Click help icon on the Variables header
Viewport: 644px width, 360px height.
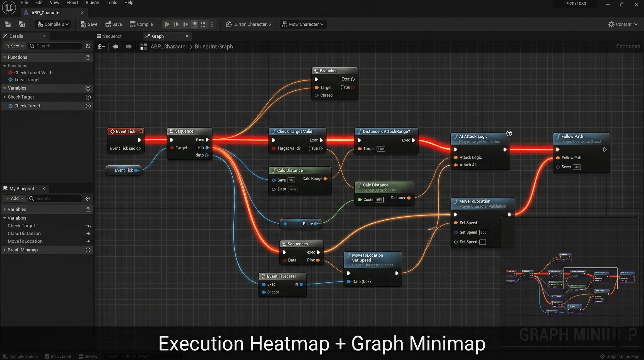[88, 88]
